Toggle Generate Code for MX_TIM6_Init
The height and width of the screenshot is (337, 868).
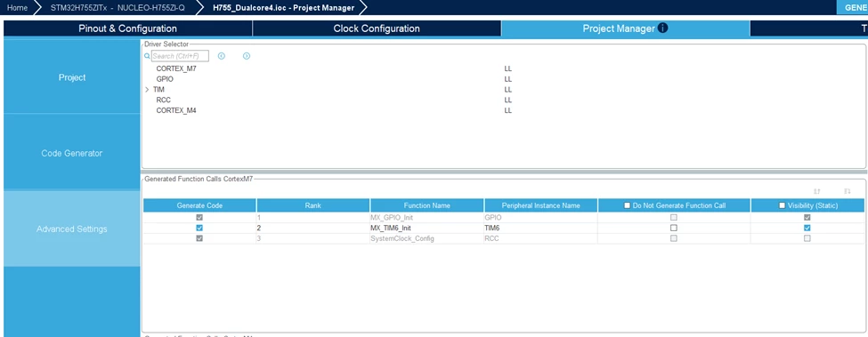click(199, 228)
